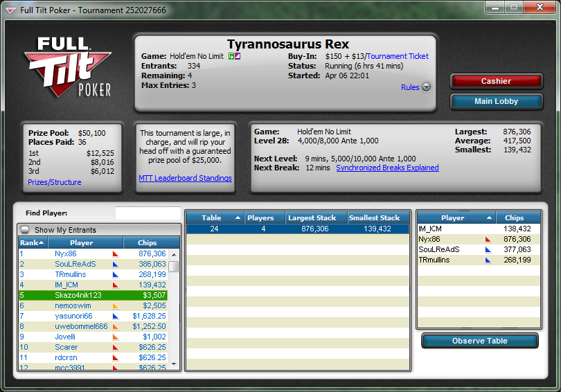The image size is (561, 392).
Task: Click the blue flag icon beside yasunori66
Action: click(116, 317)
